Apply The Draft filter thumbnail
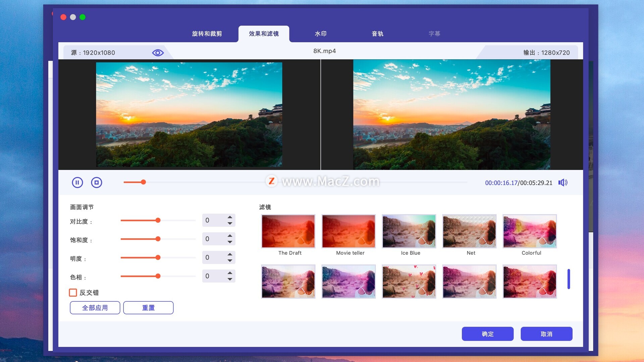This screenshot has width=644, height=362. pyautogui.click(x=288, y=231)
